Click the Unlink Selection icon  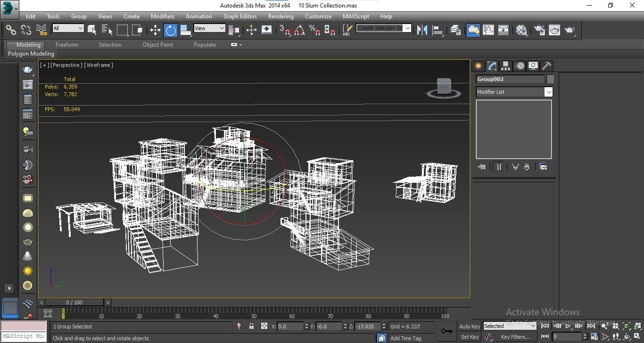26,30
